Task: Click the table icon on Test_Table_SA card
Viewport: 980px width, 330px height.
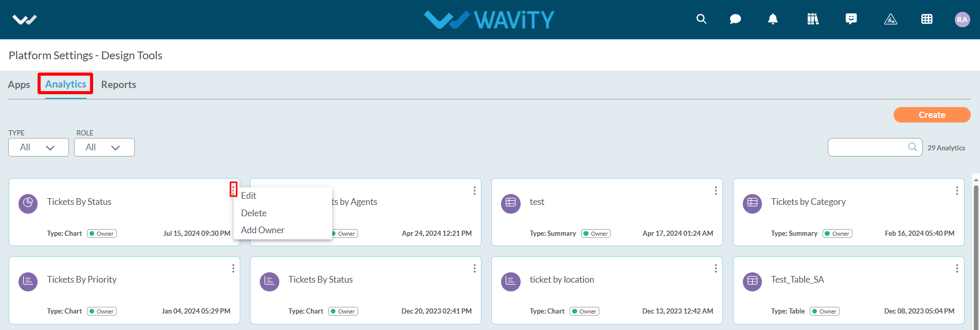Action: [x=752, y=282]
